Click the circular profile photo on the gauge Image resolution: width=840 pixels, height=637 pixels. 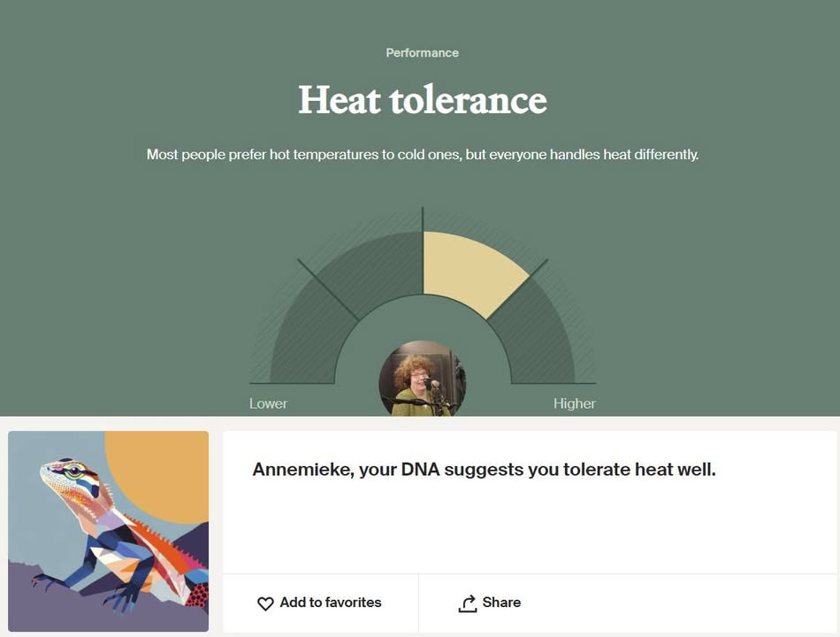(x=422, y=378)
